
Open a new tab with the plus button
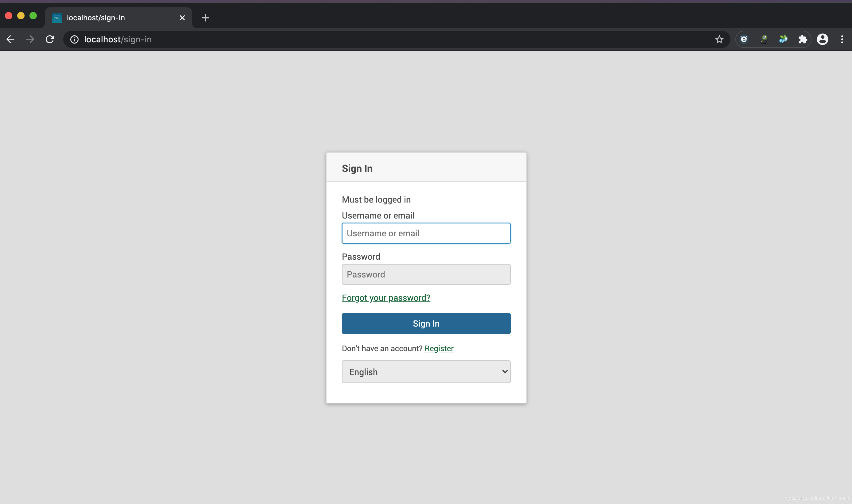coord(205,18)
